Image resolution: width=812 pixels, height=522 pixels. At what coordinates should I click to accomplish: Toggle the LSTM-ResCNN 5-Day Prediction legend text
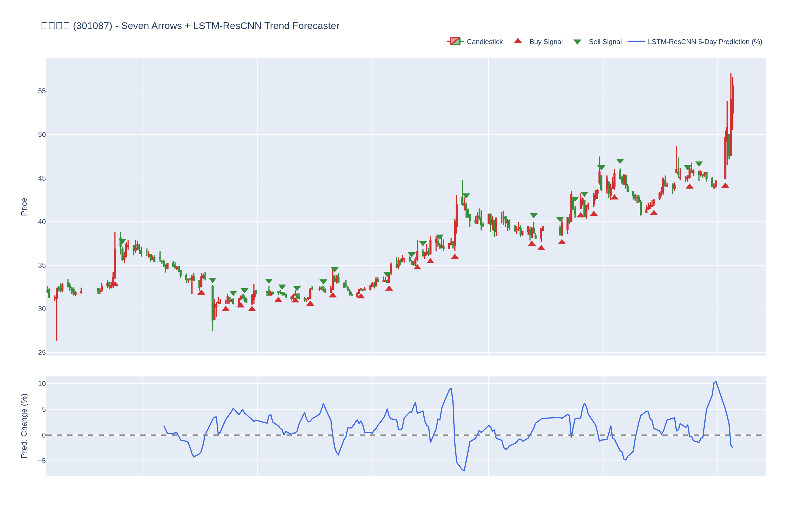(705, 42)
